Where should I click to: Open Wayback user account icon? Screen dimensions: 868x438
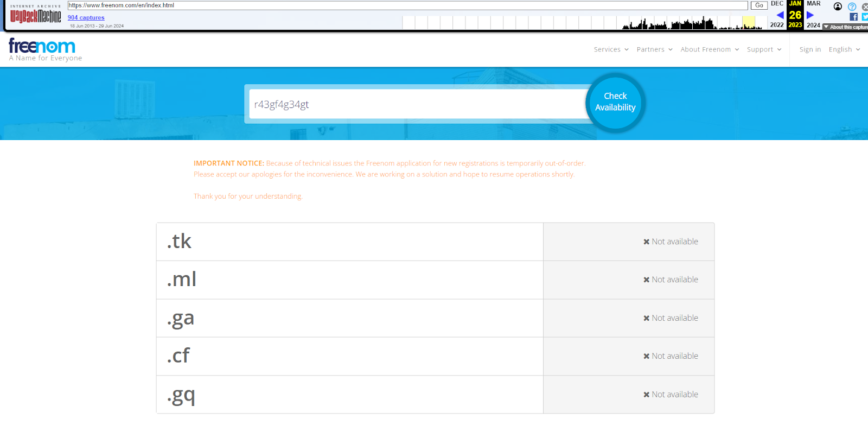point(838,7)
